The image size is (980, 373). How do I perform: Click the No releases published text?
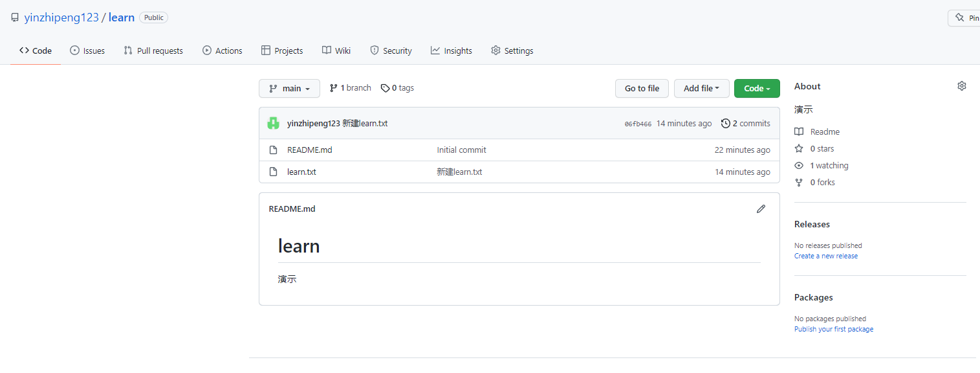(x=828, y=245)
